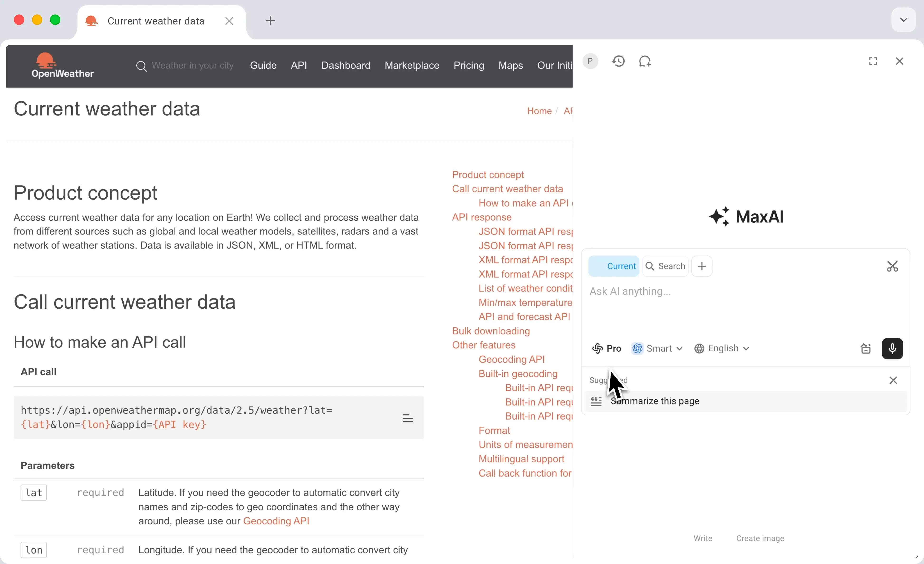Image resolution: width=924 pixels, height=564 pixels.
Task: Jump to Bulk downloading section link
Action: click(x=491, y=331)
